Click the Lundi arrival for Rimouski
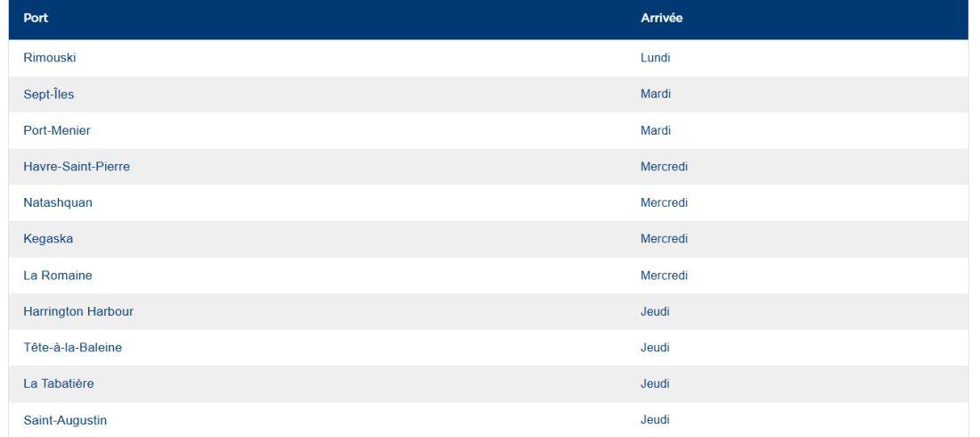 pos(655,58)
